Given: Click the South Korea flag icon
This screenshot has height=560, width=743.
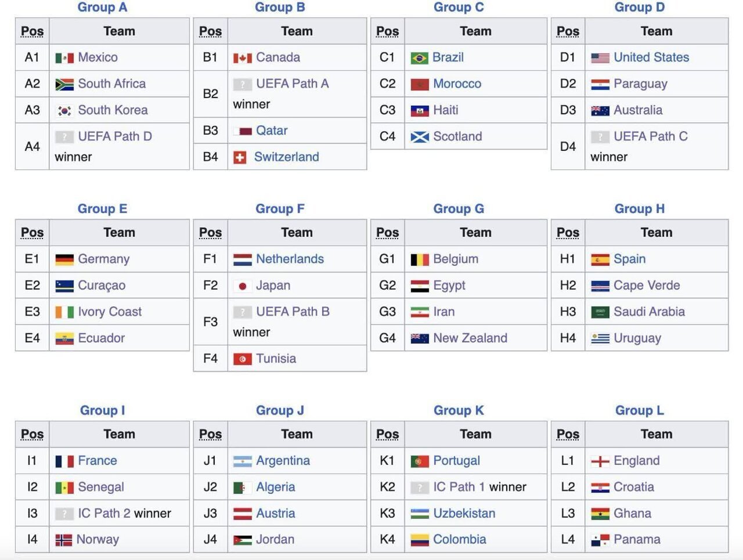Looking at the screenshot, I should (x=64, y=111).
